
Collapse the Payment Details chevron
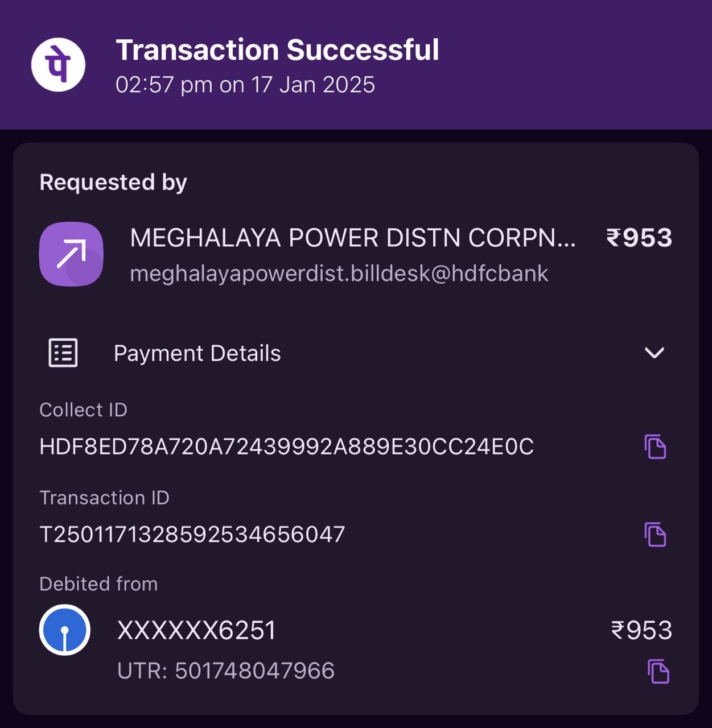tap(655, 353)
